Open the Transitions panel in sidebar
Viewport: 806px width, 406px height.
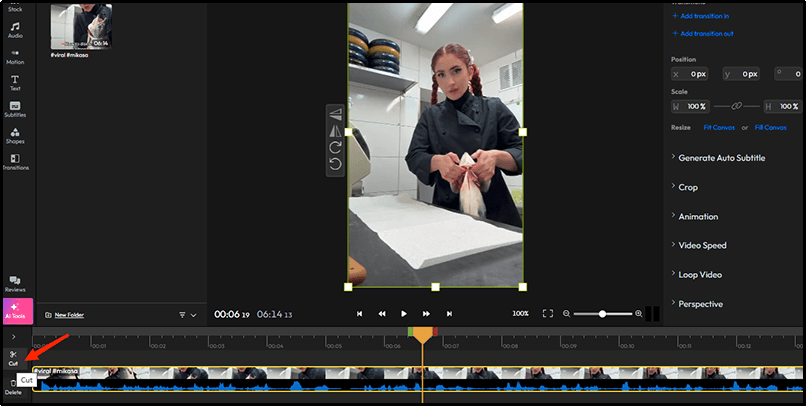pos(15,161)
